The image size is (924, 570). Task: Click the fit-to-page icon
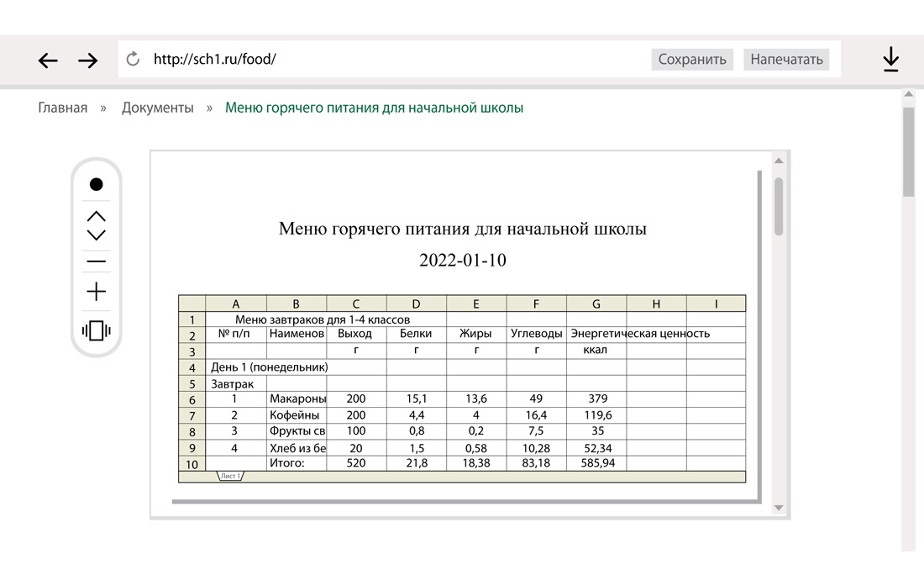tap(97, 330)
